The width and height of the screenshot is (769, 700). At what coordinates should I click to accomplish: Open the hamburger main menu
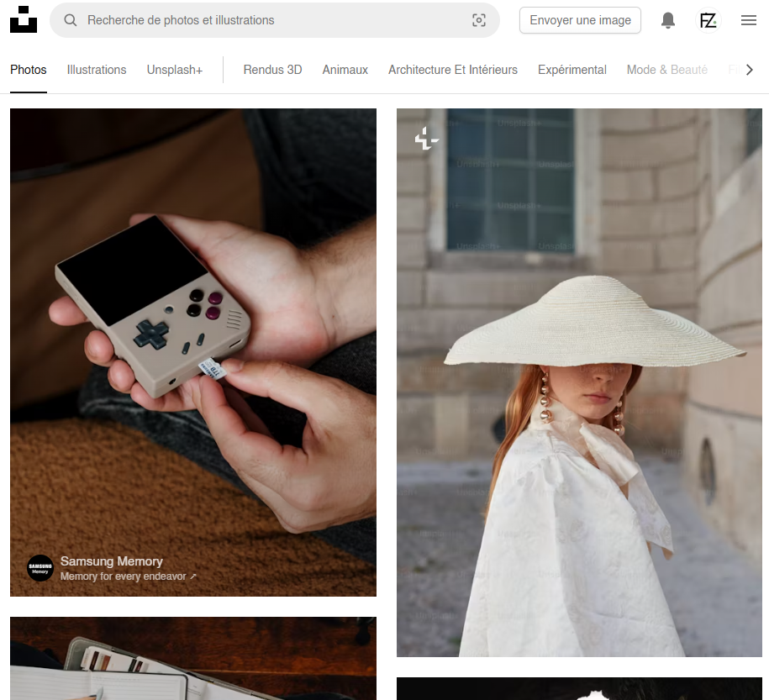(x=748, y=20)
